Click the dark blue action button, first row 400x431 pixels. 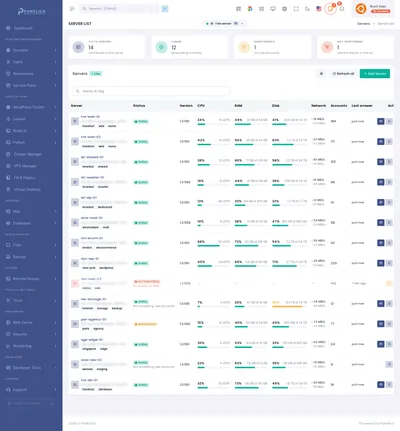[x=381, y=121]
